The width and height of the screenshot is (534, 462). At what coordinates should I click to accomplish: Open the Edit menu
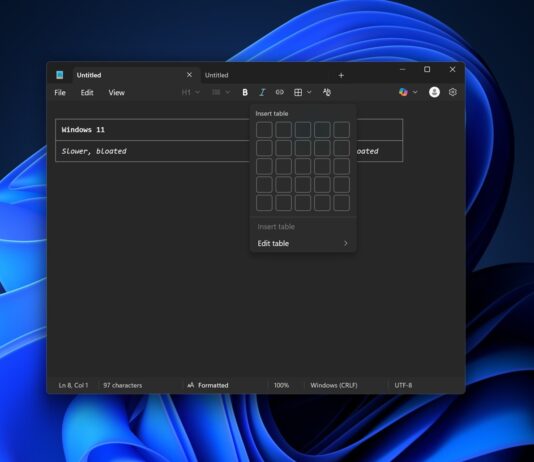pyautogui.click(x=87, y=93)
